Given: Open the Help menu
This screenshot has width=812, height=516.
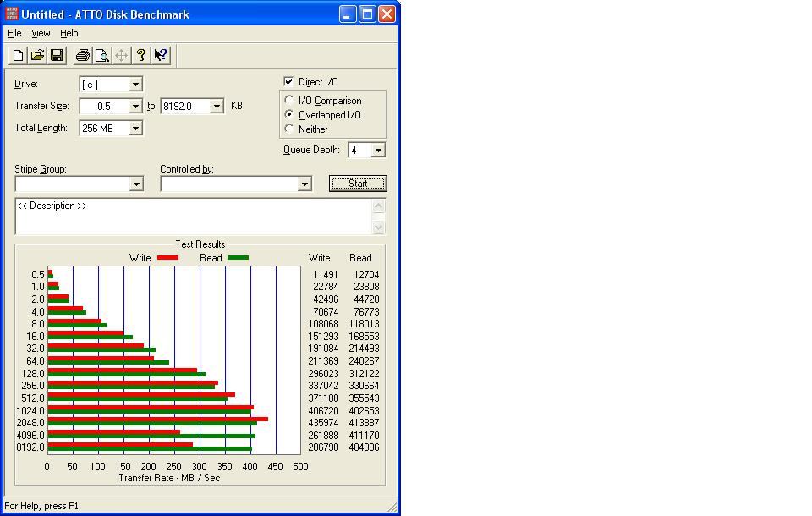Looking at the screenshot, I should pos(69,33).
